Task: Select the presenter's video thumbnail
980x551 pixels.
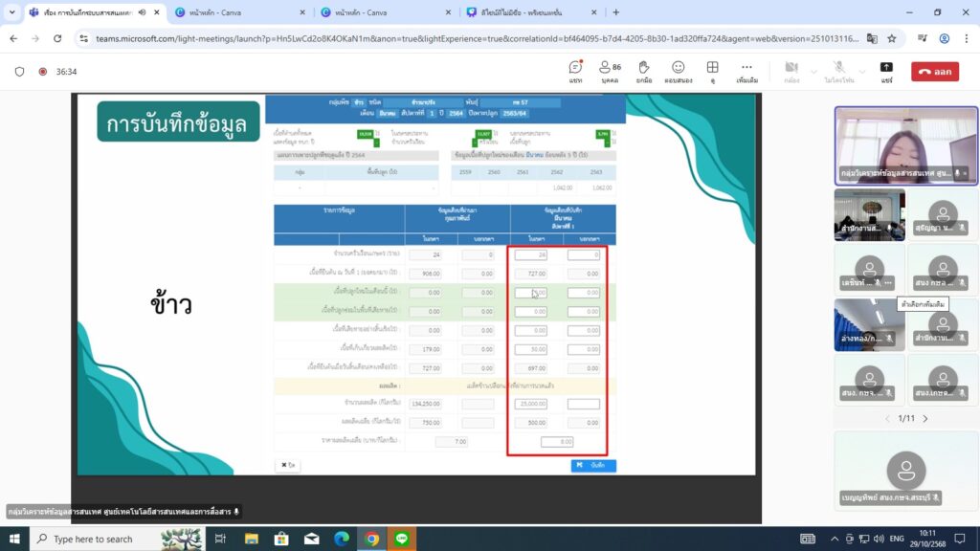Action: point(905,143)
